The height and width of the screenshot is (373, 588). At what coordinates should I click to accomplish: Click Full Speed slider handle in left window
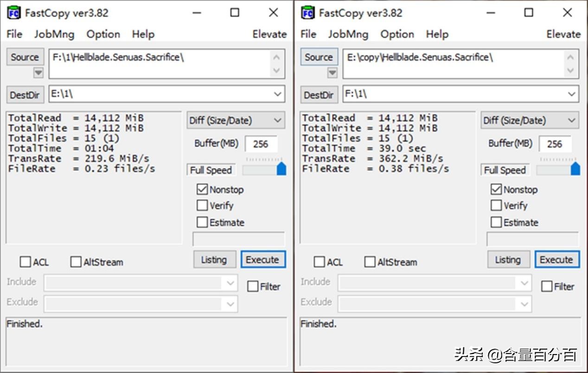click(281, 169)
